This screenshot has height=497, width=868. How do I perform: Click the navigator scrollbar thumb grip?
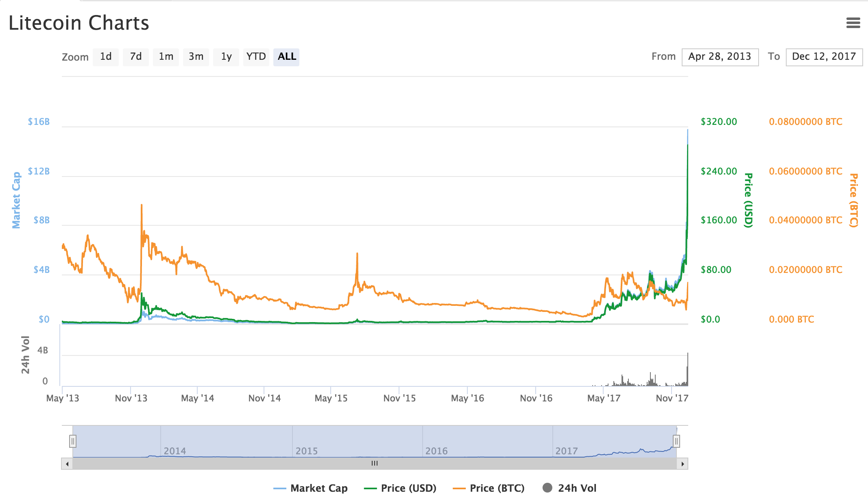click(375, 464)
